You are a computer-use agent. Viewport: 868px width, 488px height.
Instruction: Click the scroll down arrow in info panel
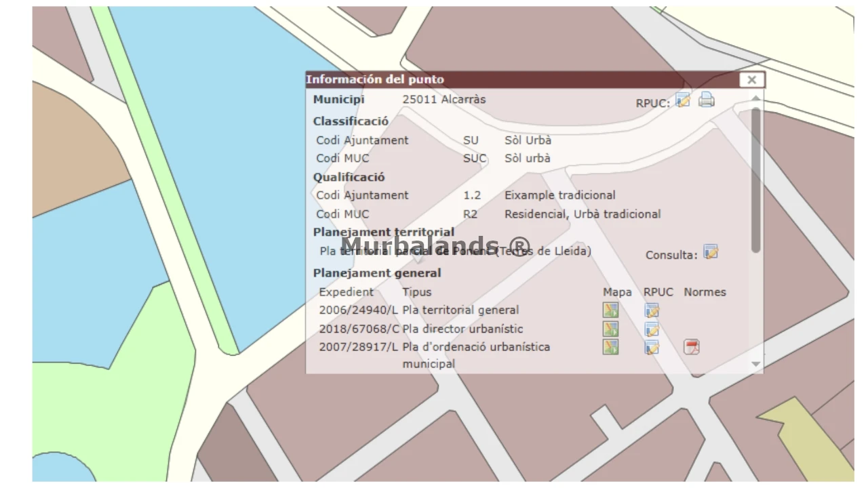(756, 365)
